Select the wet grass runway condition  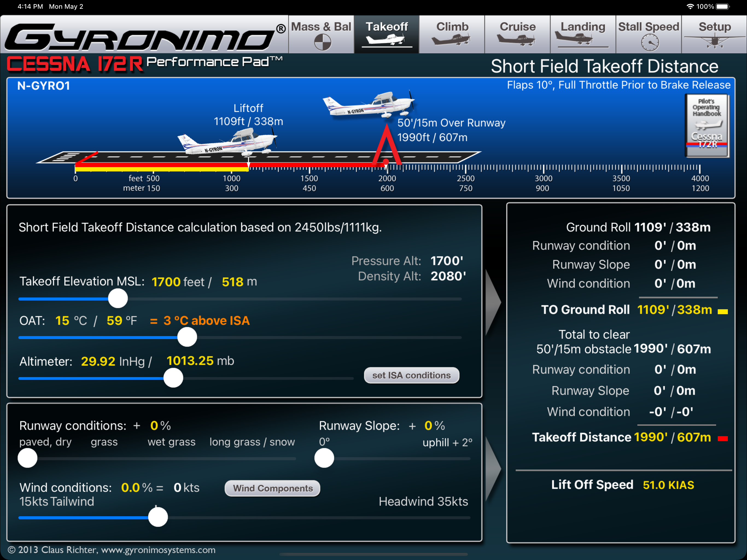coord(171,442)
